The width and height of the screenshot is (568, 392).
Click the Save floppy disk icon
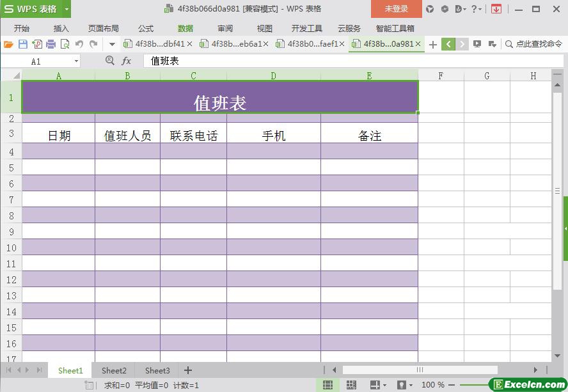pyautogui.click(x=23, y=44)
